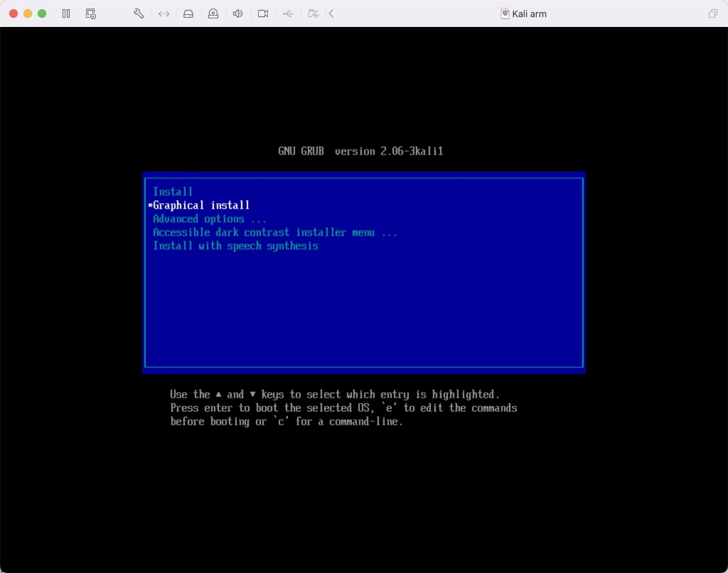Image resolution: width=728 pixels, height=573 pixels.
Task: Click the camera device icon
Action: click(263, 14)
